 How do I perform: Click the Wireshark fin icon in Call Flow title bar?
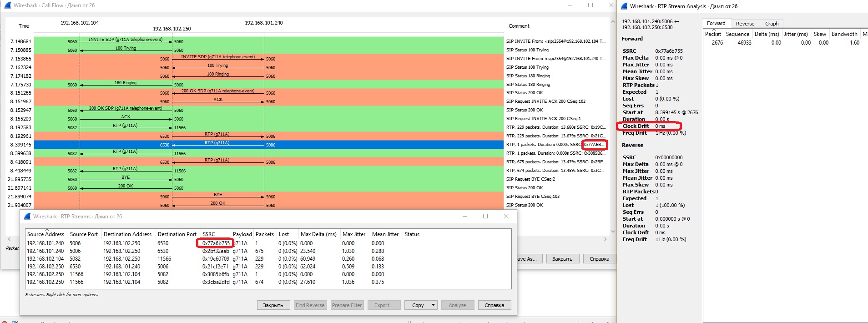(7, 5)
